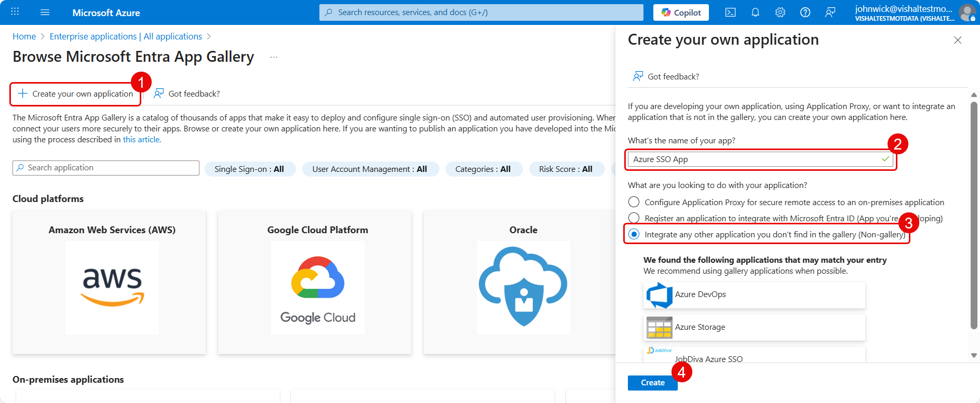Click the Oracle cloud shield logo
The width and height of the screenshot is (980, 403).
[523, 287]
